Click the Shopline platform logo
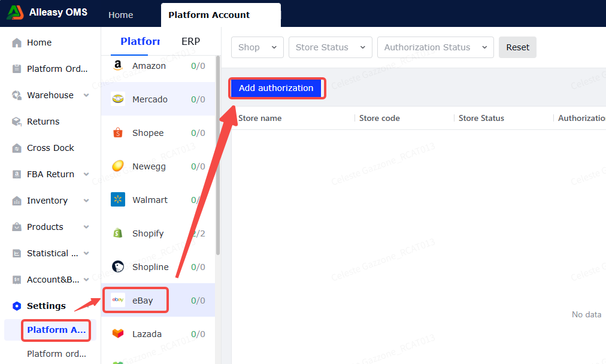The height and width of the screenshot is (364, 606). point(118,266)
